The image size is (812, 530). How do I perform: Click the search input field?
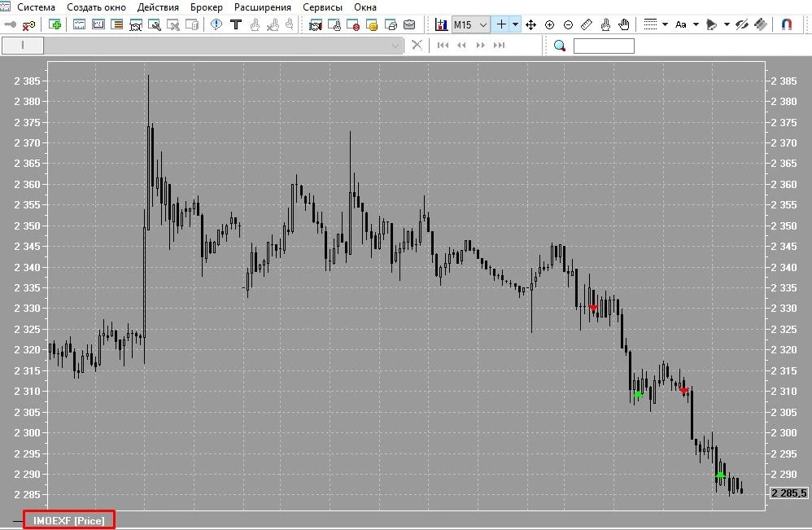tap(604, 46)
